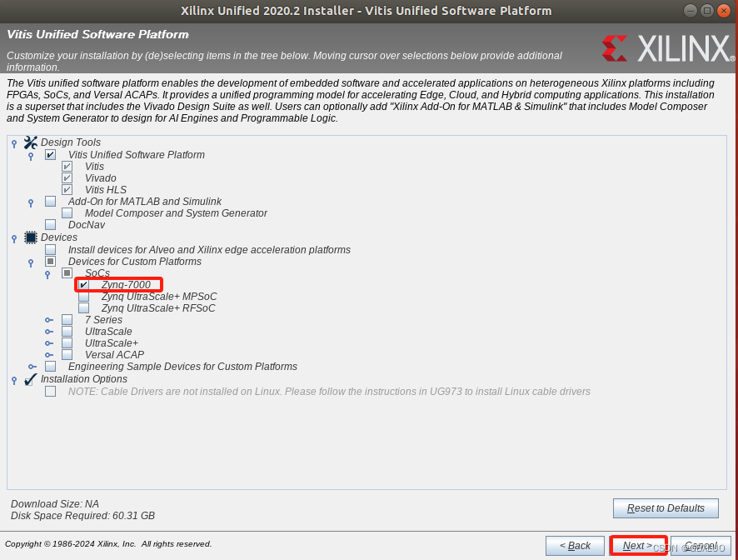Expand the Versal ACAP node

(x=48, y=354)
